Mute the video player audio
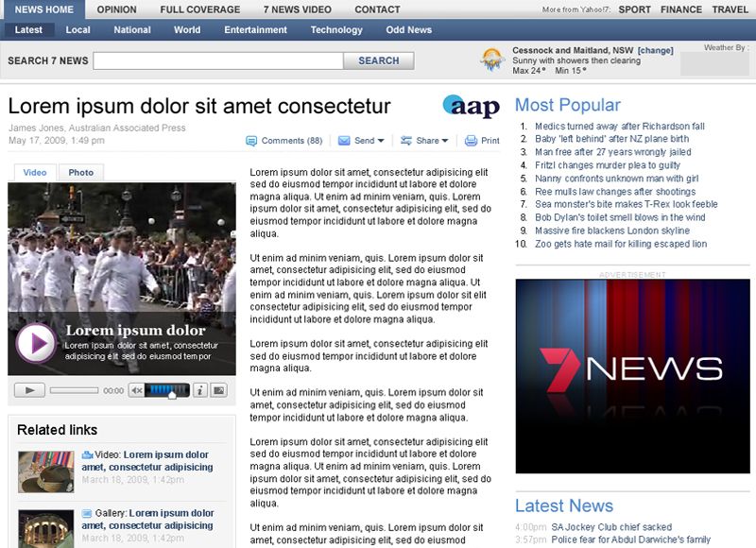The width and height of the screenshot is (756, 548). (x=137, y=390)
